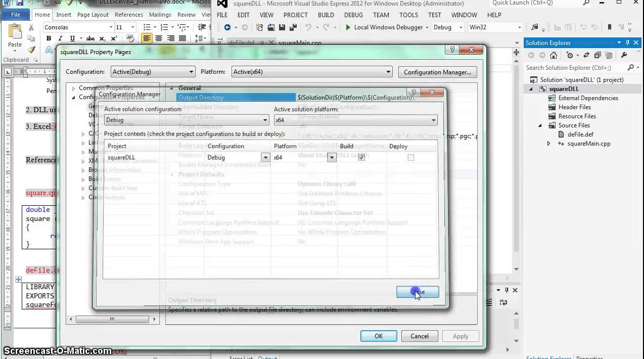Click Pending Changes Filter clock icon

[x=570, y=55]
